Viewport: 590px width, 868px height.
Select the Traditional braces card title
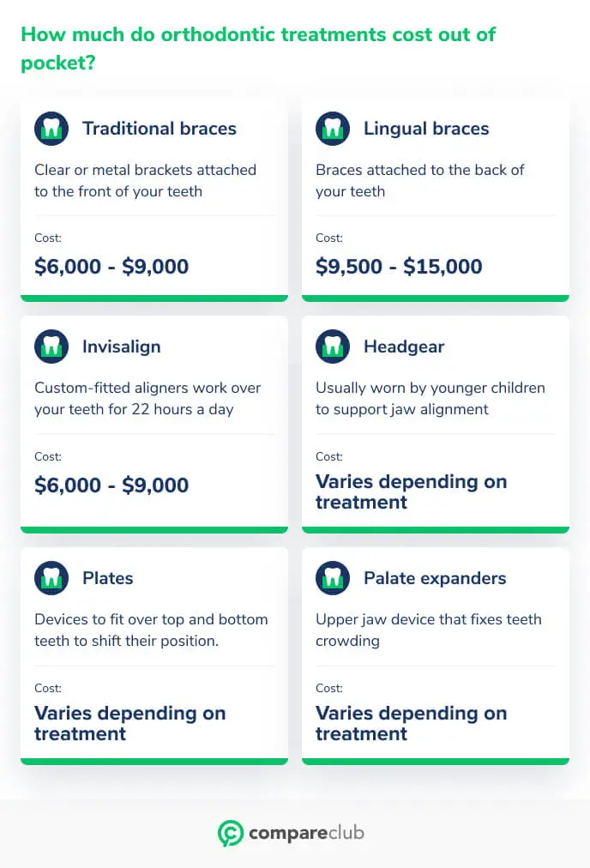160,129
